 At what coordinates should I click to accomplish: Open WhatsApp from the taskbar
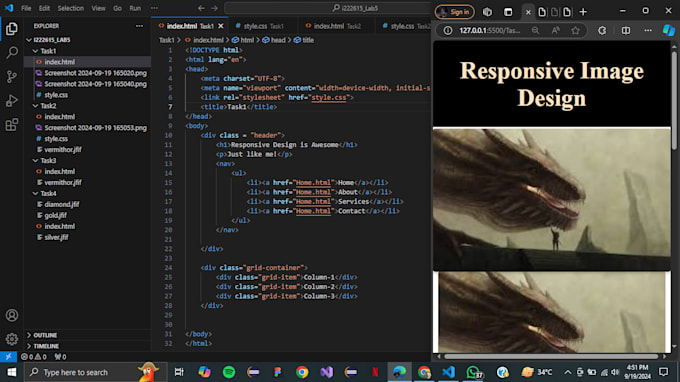coord(474,372)
